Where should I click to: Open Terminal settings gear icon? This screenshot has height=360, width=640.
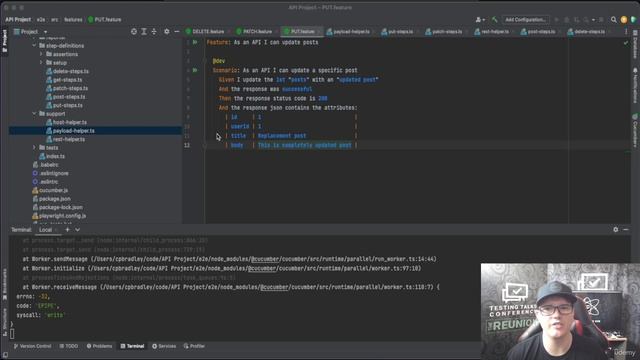(616, 230)
